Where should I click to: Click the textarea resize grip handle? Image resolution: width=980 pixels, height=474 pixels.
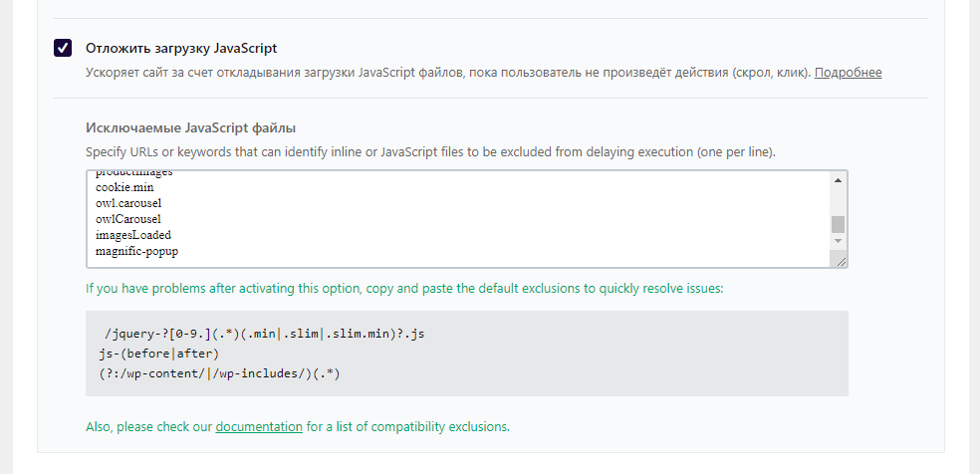tap(842, 261)
